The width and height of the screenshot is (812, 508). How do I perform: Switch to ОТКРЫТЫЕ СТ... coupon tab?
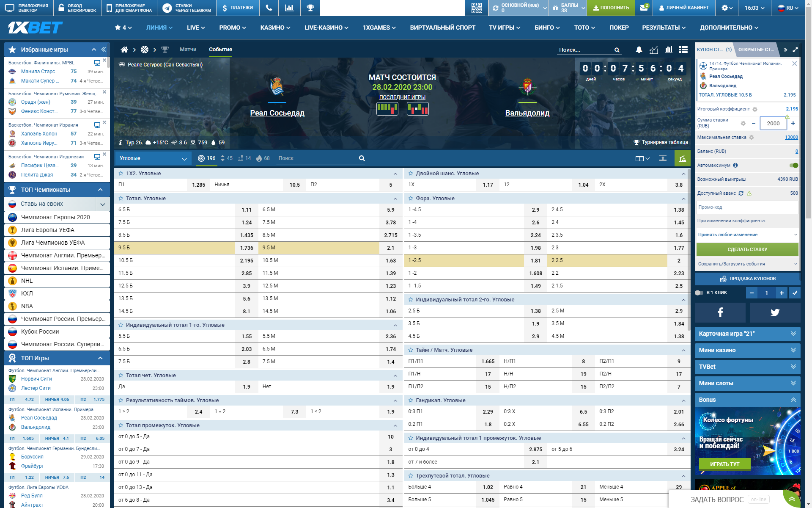(757, 50)
